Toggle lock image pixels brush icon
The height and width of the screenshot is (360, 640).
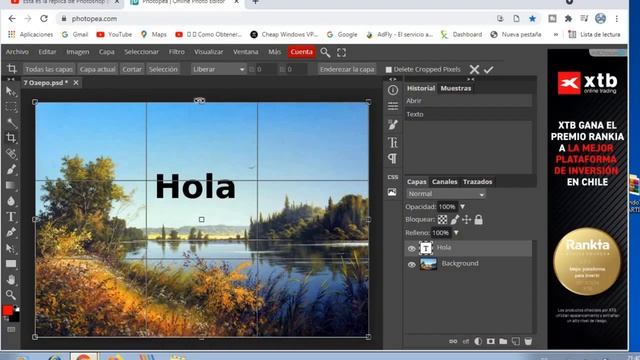point(455,220)
